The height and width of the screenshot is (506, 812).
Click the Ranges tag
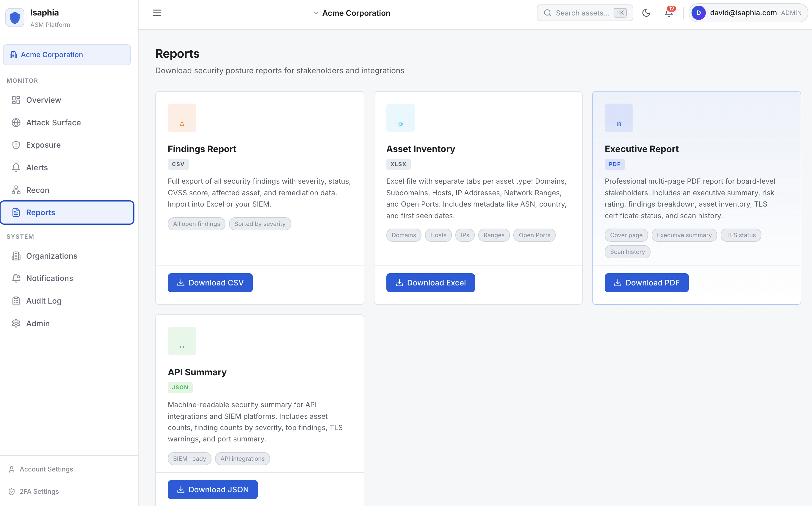pyautogui.click(x=494, y=235)
